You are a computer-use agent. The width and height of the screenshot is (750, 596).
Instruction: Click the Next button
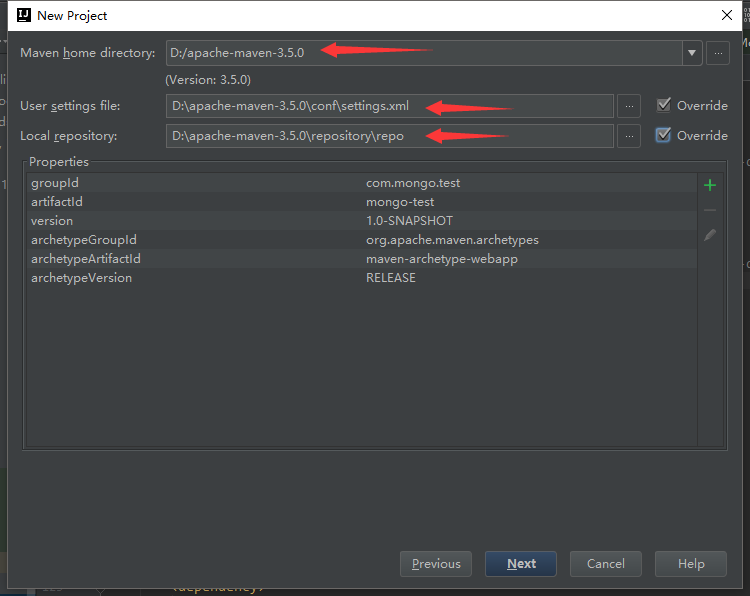tap(521, 564)
